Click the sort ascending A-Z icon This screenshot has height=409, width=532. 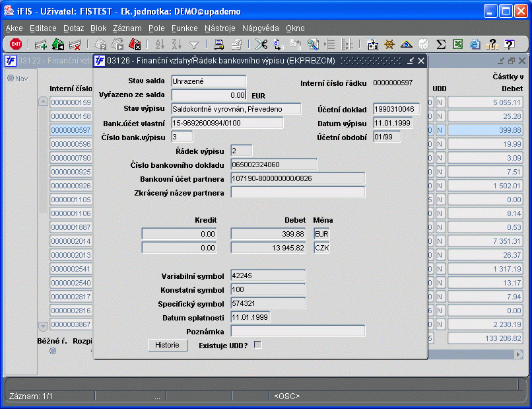click(x=160, y=44)
